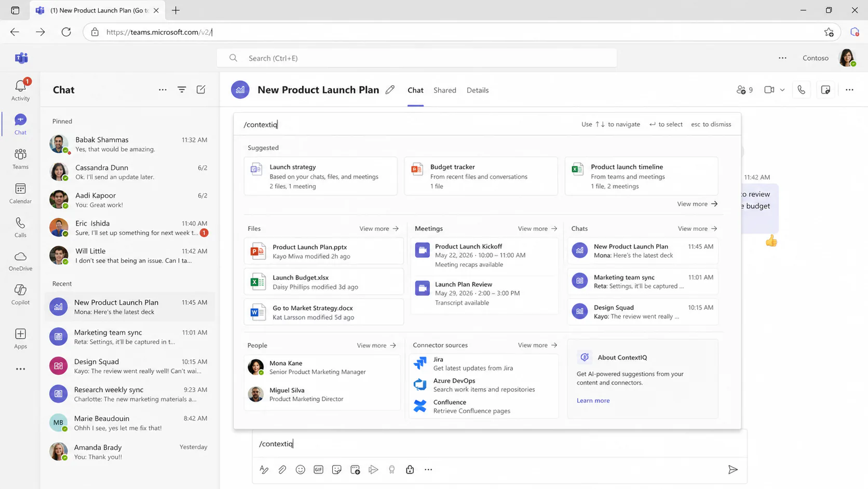
Task: Open Research weekly sync chat
Action: (x=130, y=394)
